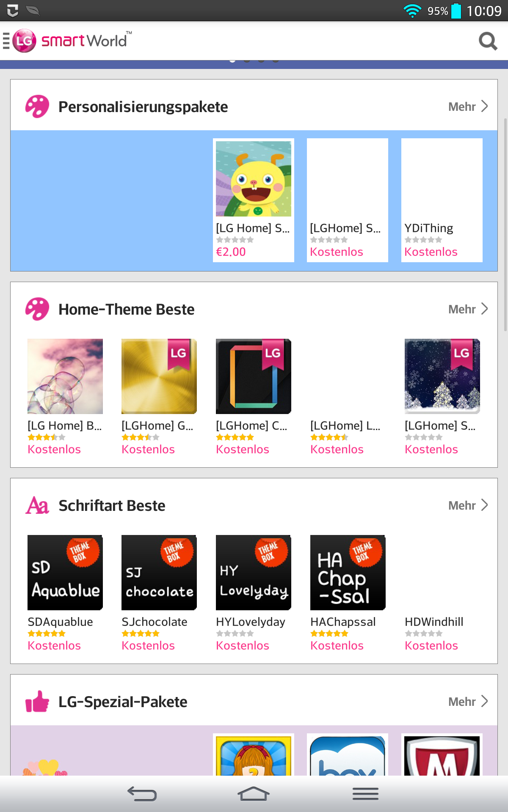Open the YDiThing package entry
Viewport: 508px width, 812px height.
(x=442, y=200)
